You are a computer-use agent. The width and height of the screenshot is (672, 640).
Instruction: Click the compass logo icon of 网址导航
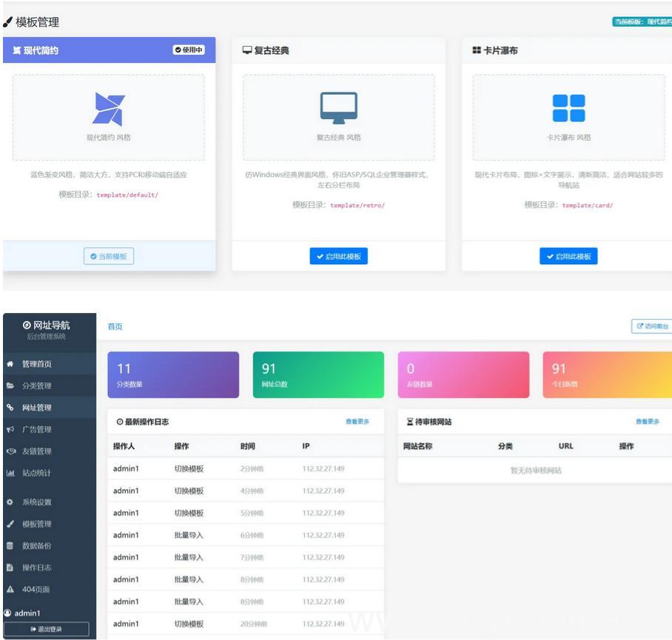click(27, 325)
